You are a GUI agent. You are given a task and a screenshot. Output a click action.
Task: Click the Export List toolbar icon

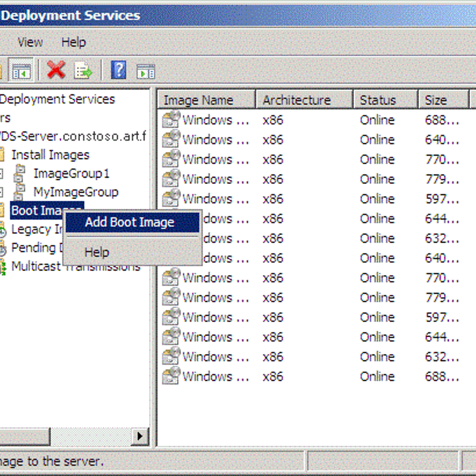(83, 71)
